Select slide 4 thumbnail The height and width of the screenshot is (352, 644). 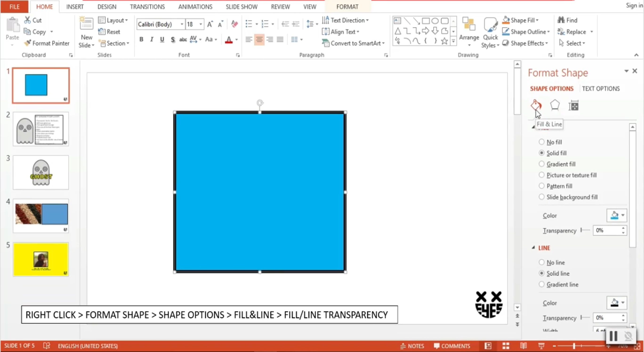pos(41,215)
